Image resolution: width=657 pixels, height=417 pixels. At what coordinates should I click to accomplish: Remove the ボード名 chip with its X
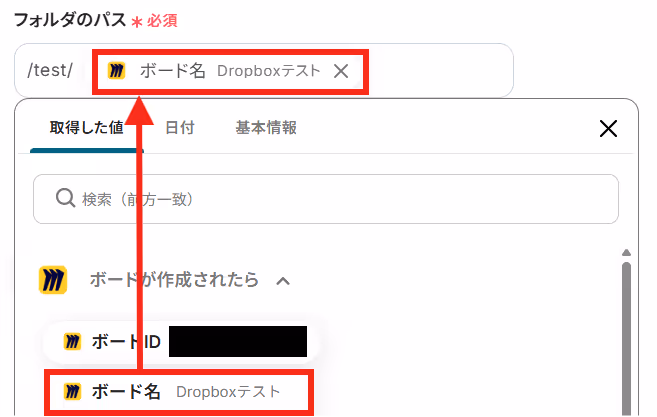coord(341,71)
